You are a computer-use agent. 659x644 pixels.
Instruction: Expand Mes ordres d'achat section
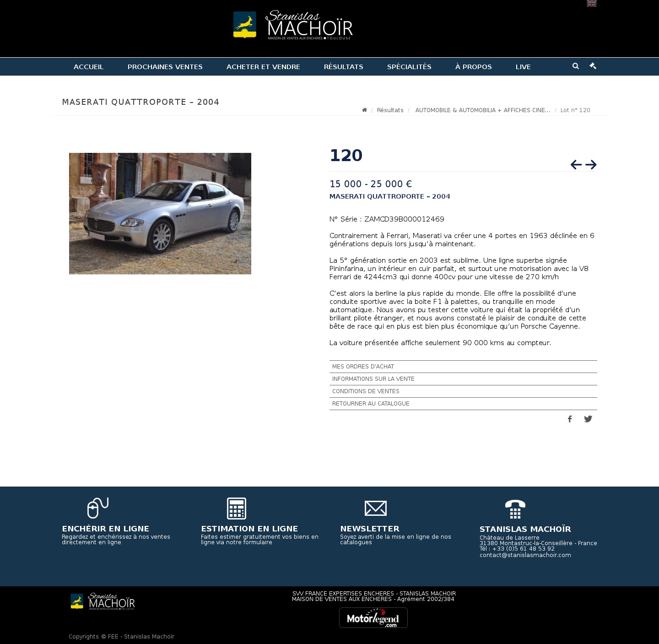[463, 367]
